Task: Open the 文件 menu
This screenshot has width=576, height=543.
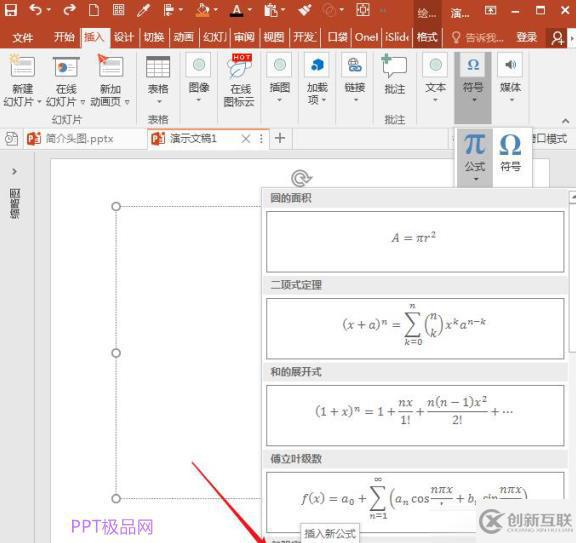Action: tap(22, 37)
